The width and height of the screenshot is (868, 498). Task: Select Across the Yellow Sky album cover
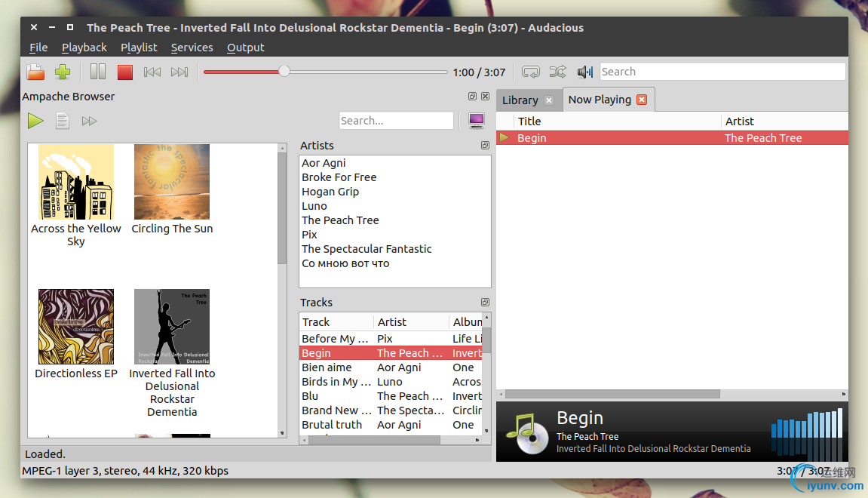pos(76,182)
